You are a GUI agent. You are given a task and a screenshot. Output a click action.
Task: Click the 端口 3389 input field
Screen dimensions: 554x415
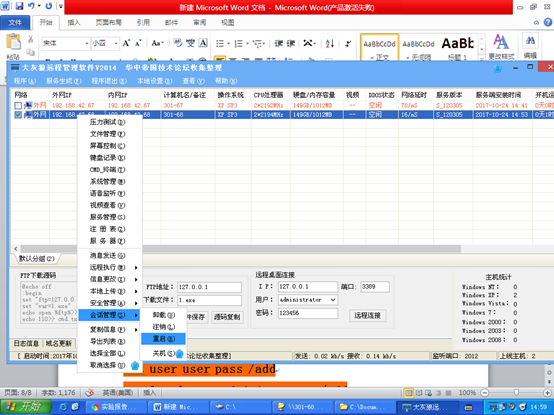coord(375,287)
